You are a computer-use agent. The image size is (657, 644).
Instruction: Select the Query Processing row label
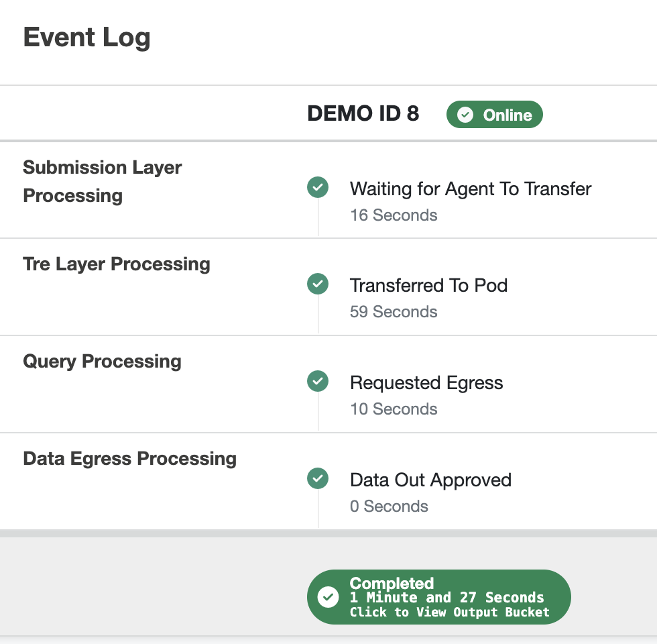102,362
